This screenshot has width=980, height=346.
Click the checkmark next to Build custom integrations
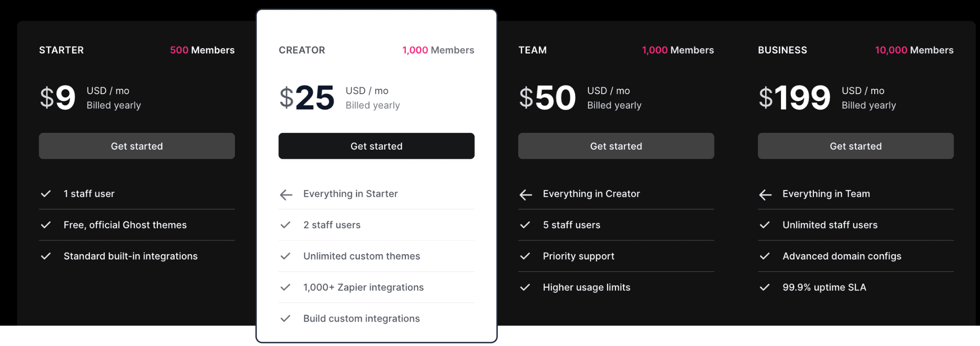click(286, 318)
